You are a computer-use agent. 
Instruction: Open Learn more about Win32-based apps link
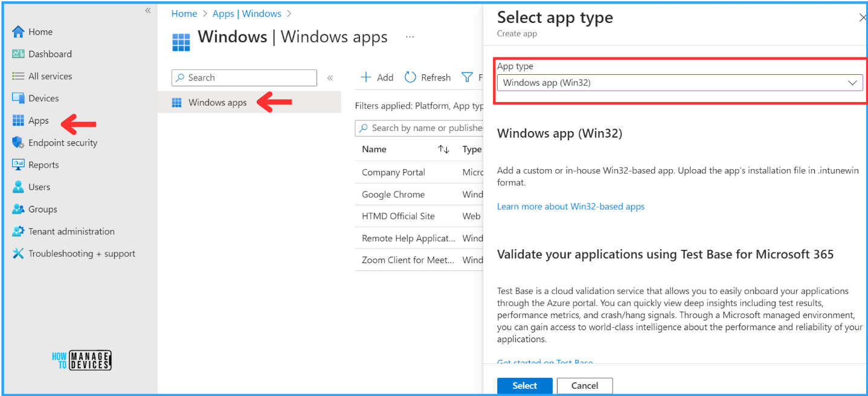point(571,206)
